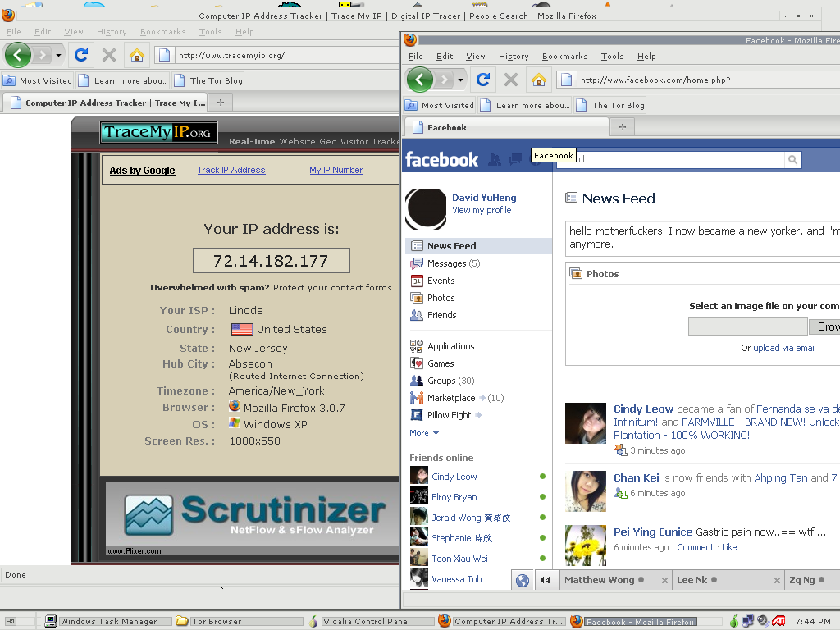
Task: Click the facebook logo
Action: pyautogui.click(x=441, y=159)
